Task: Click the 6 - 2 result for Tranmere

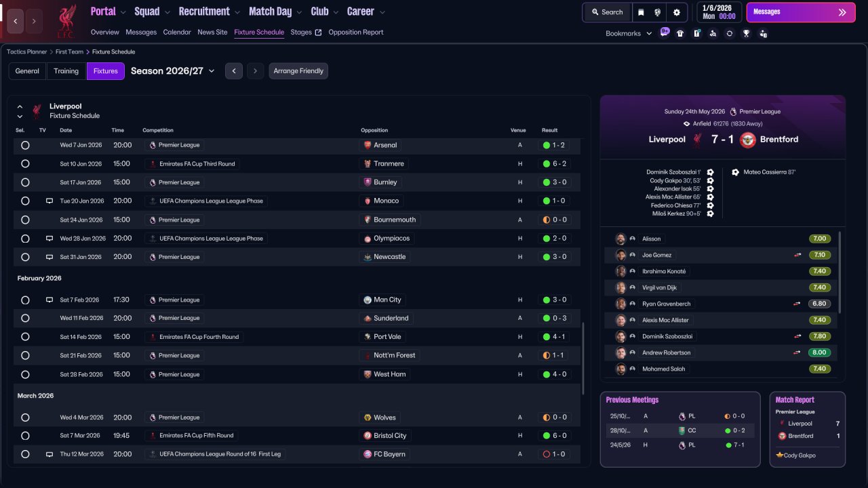Action: 555,163
